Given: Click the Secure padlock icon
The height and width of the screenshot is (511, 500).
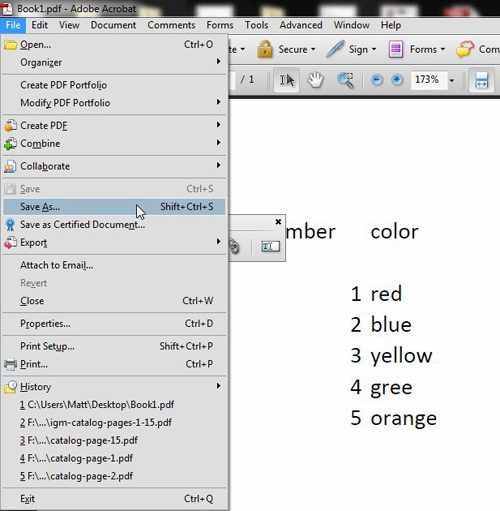Looking at the screenshot, I should 265,49.
